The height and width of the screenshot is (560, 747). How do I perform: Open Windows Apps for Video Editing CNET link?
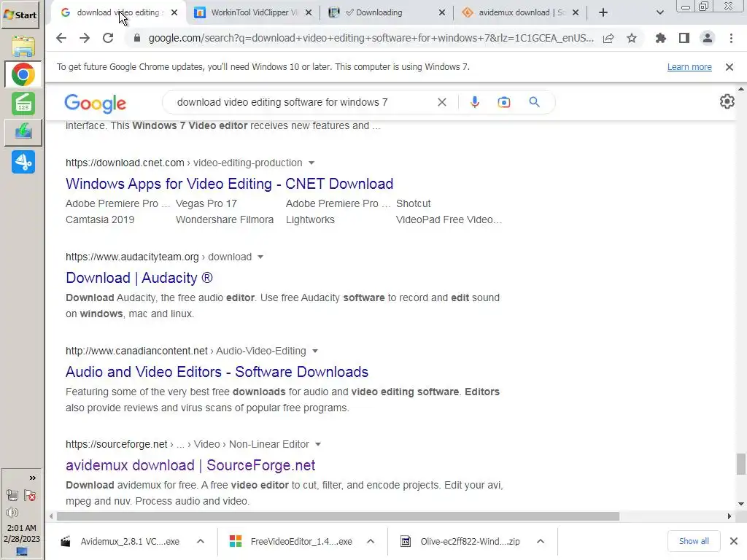coord(230,184)
